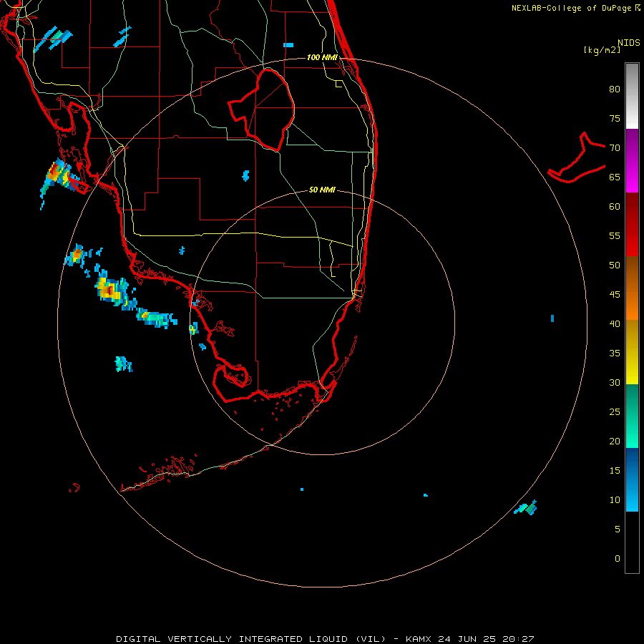Click the scale value 15
This screenshot has width=644, height=644.
click(615, 471)
